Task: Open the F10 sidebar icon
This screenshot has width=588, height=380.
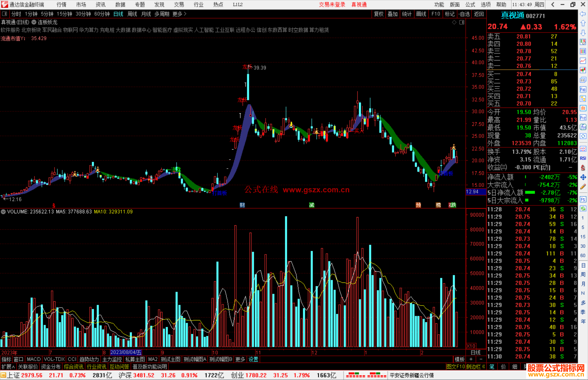Action: (x=583, y=89)
